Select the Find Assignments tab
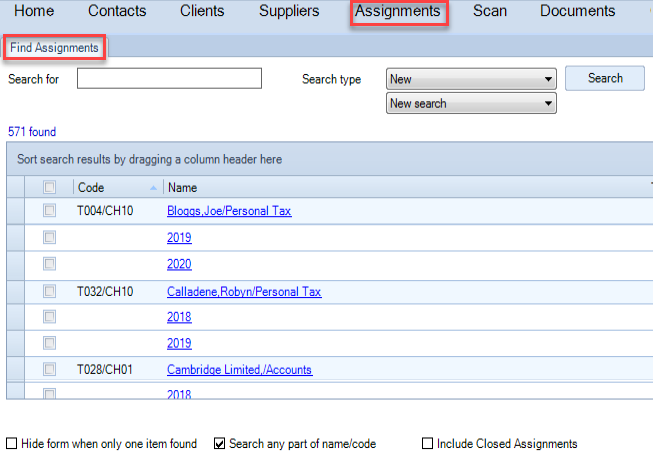The height and width of the screenshot is (465, 653). tap(54, 48)
